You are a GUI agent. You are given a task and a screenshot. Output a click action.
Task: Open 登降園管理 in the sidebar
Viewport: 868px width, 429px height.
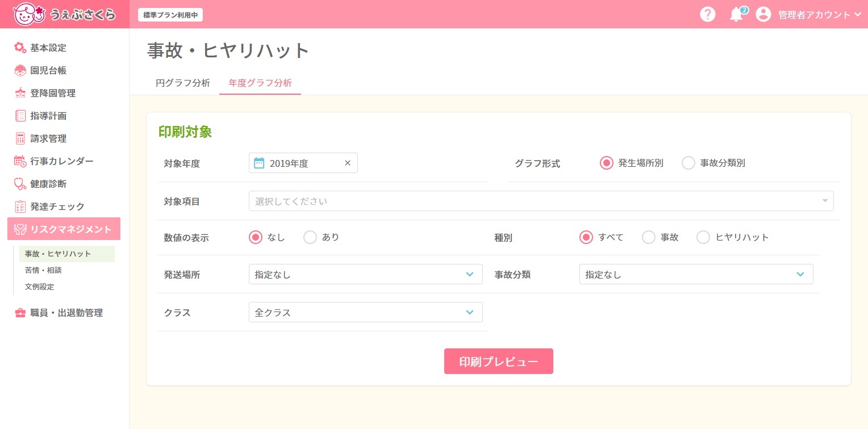tap(53, 93)
